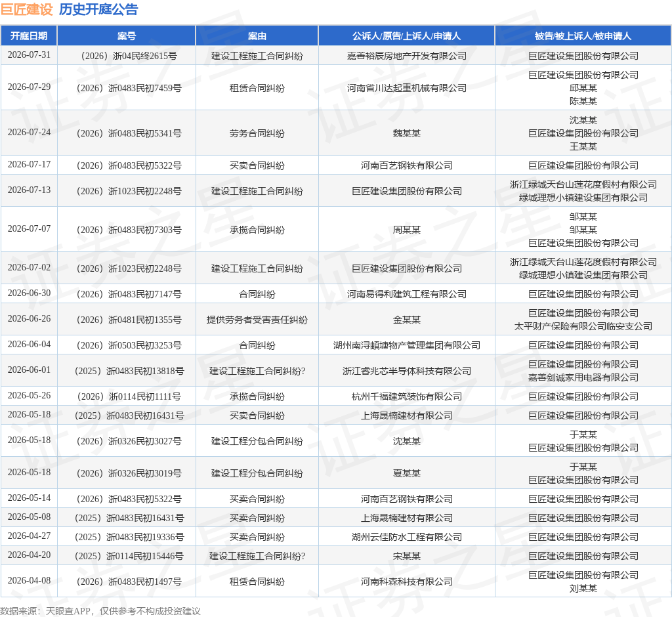Click the 开庭日期 column header
The image size is (672, 617).
[x=29, y=36]
